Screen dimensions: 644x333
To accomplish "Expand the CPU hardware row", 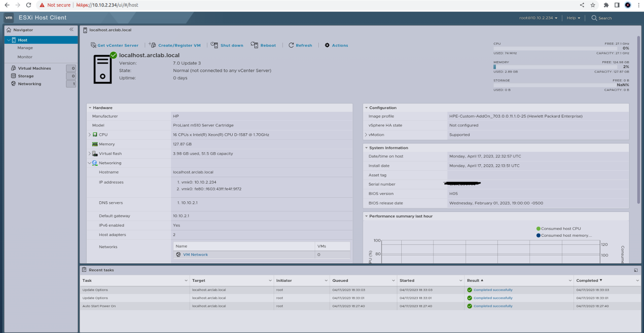I will click(89, 135).
